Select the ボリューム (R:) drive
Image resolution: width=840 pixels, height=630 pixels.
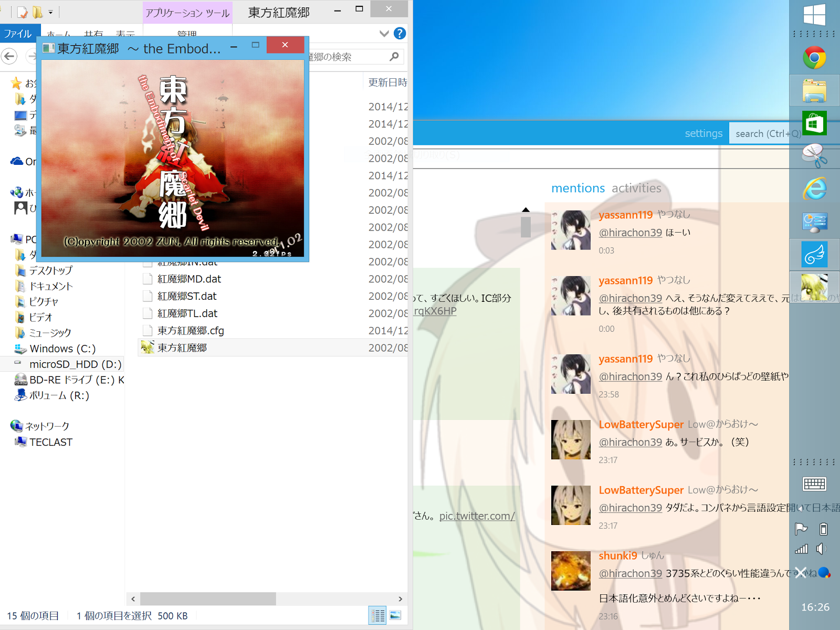pyautogui.click(x=59, y=395)
